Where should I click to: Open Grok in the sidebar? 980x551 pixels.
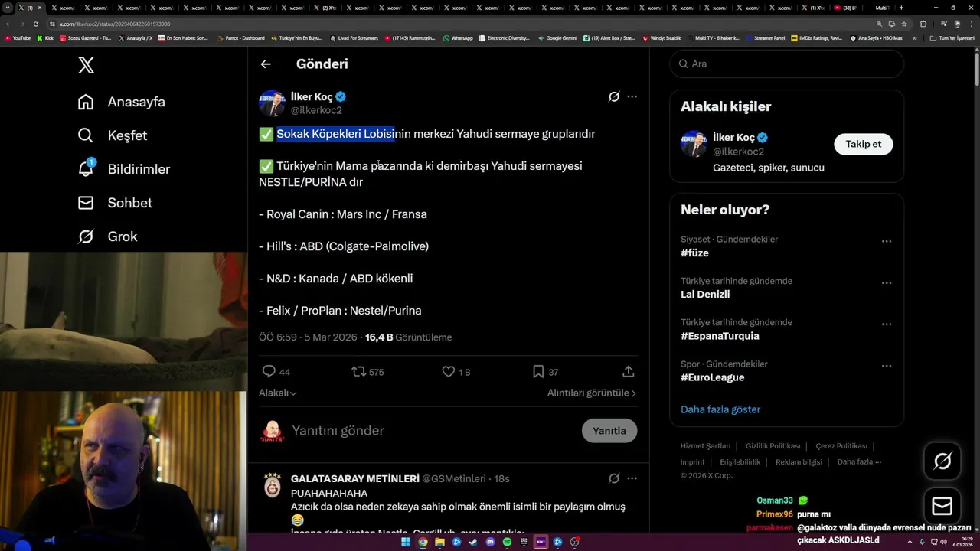tap(107, 236)
